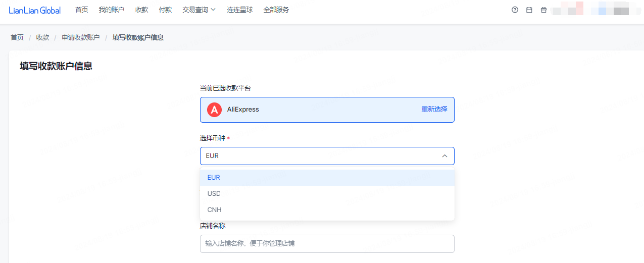Click the 重新选择 link
Viewport: 644px width, 263px height.
click(434, 109)
